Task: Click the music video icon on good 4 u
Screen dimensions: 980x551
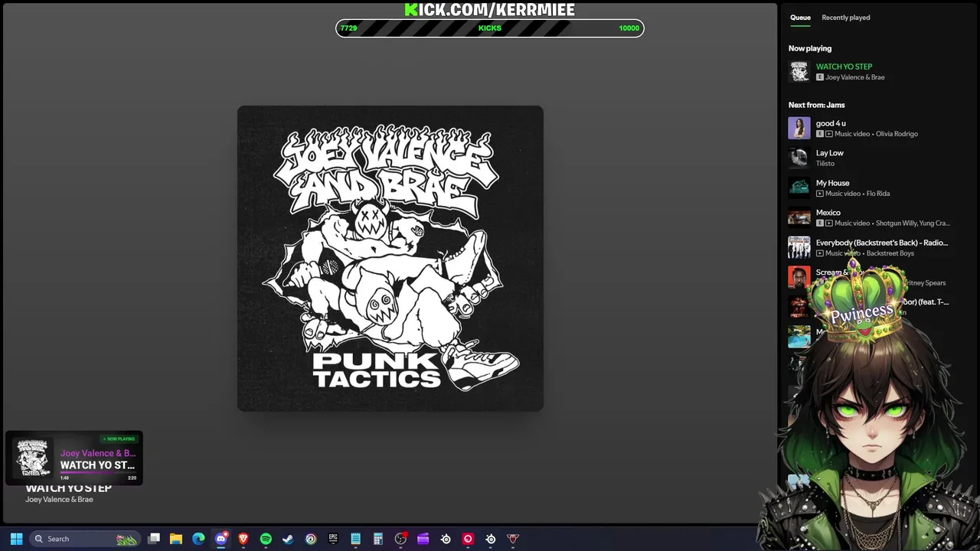Action: (828, 134)
